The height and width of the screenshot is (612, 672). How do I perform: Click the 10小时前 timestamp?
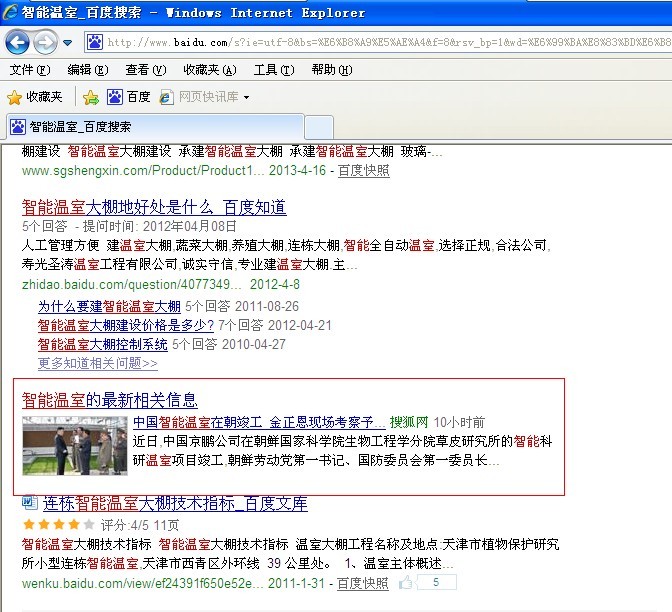(459, 422)
